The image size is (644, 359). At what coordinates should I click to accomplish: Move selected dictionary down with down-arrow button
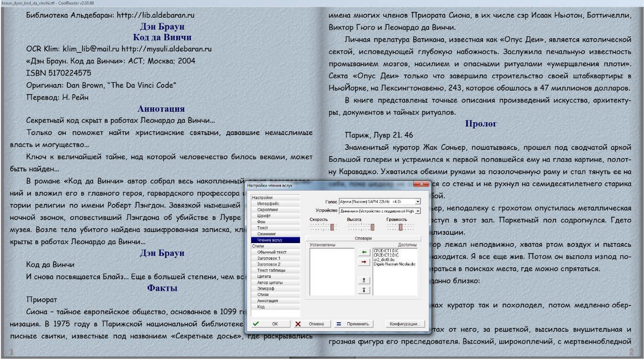[x=364, y=290]
